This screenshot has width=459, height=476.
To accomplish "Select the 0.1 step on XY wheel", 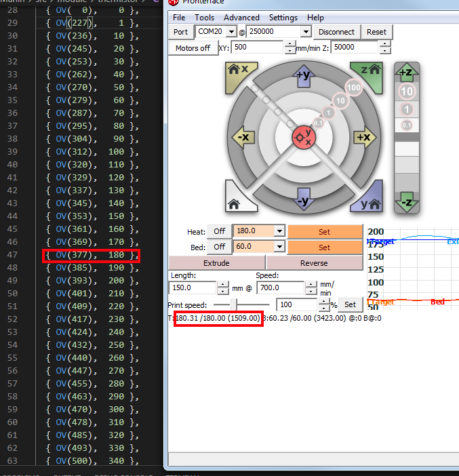I will [318, 123].
